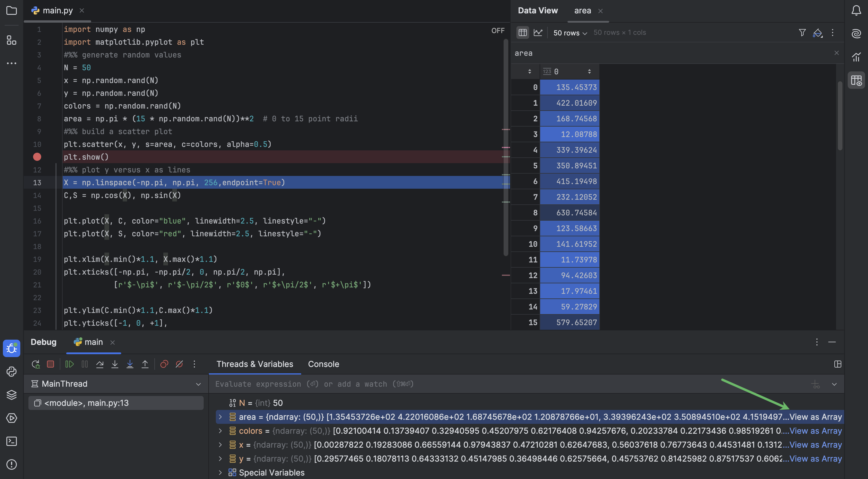Rerun the main debug session
This screenshot has height=479, width=868.
tap(36, 364)
